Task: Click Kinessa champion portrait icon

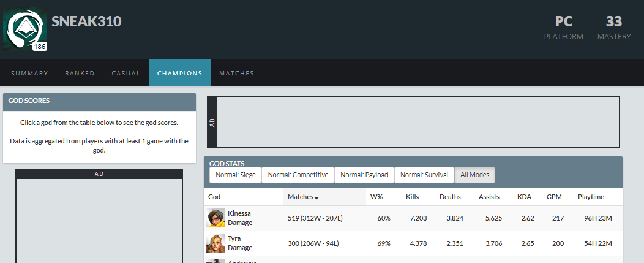Action: pyautogui.click(x=215, y=218)
